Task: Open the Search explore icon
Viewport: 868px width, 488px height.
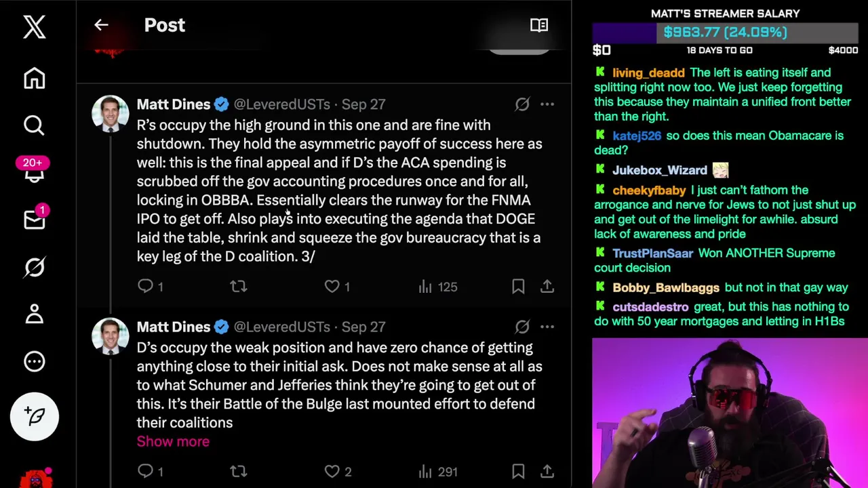Action: click(34, 125)
